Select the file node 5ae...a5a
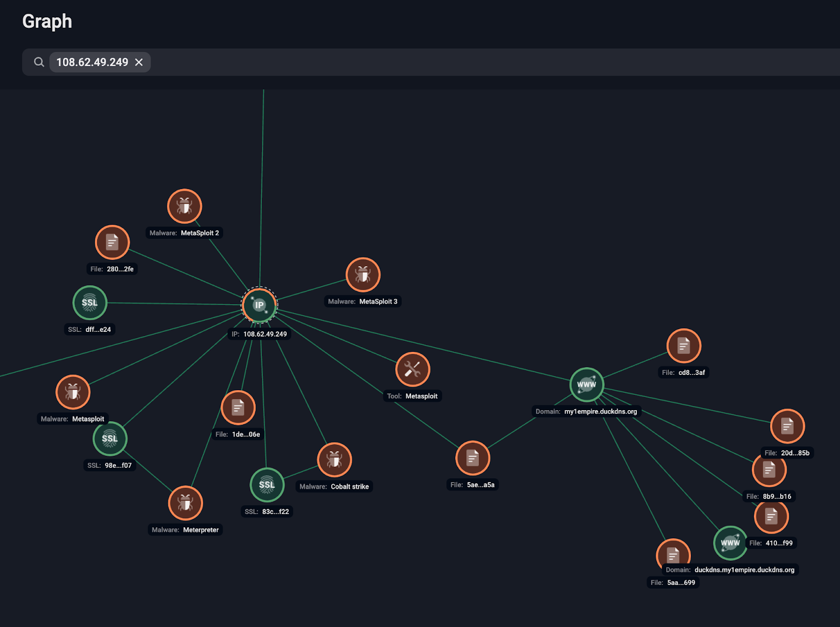This screenshot has width=840, height=627. (472, 458)
